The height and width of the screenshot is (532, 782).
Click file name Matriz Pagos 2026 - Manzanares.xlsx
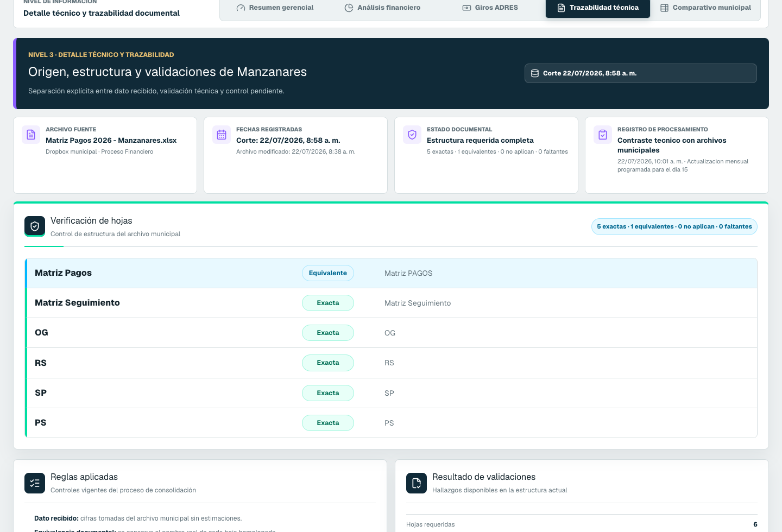111,141
